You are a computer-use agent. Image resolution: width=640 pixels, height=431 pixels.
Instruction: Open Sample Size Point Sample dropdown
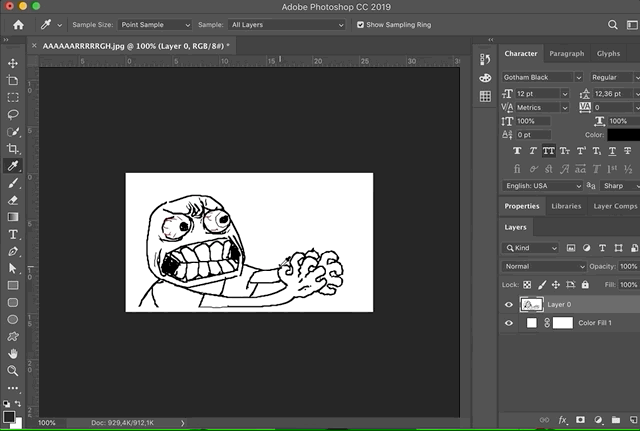coord(155,25)
